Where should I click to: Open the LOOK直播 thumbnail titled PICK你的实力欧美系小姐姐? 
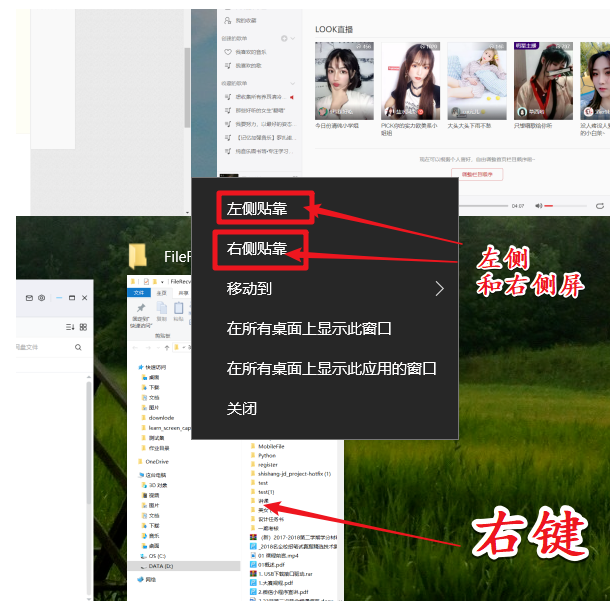410,81
